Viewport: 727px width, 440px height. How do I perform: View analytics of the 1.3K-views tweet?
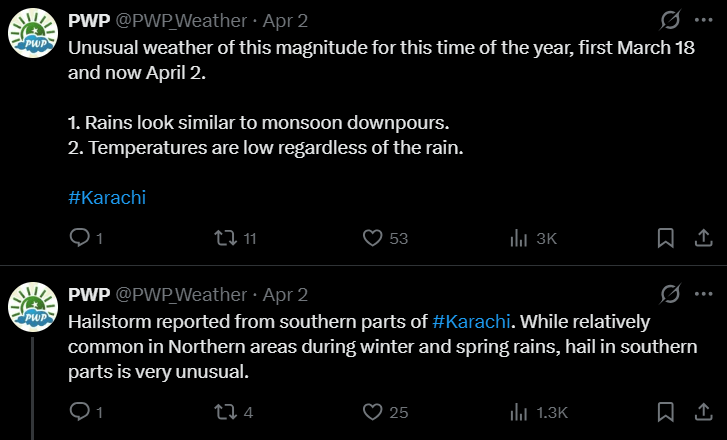click(519, 412)
